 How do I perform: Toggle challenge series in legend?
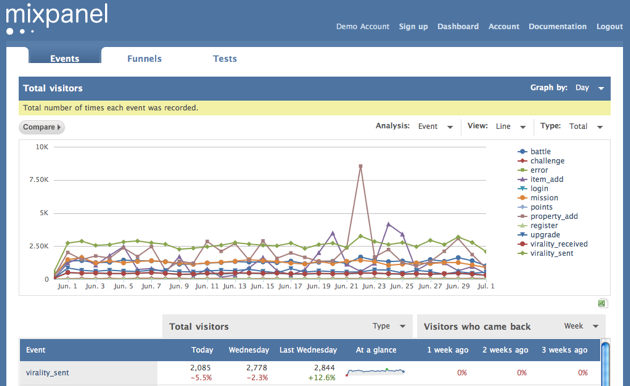541,161
